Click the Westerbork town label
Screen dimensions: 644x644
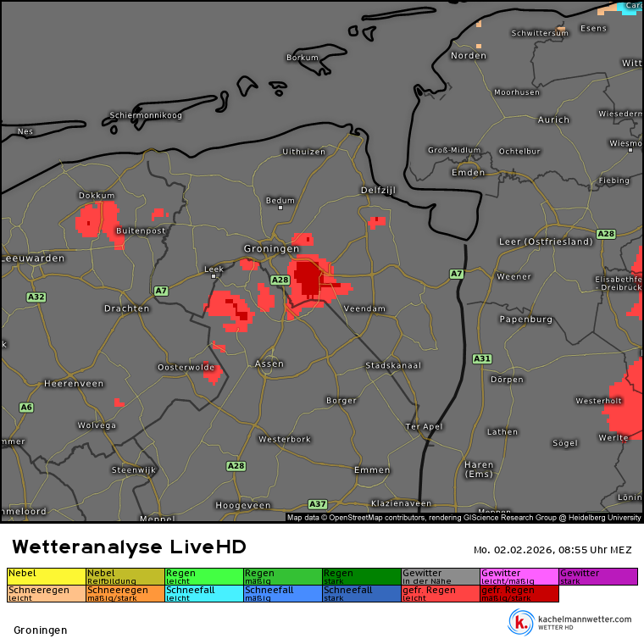[x=285, y=440]
